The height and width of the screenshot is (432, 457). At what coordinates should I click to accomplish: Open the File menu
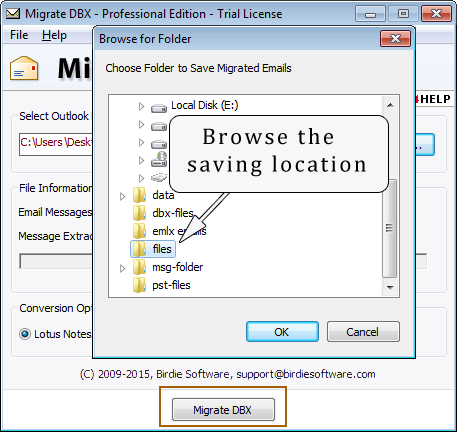(x=19, y=35)
